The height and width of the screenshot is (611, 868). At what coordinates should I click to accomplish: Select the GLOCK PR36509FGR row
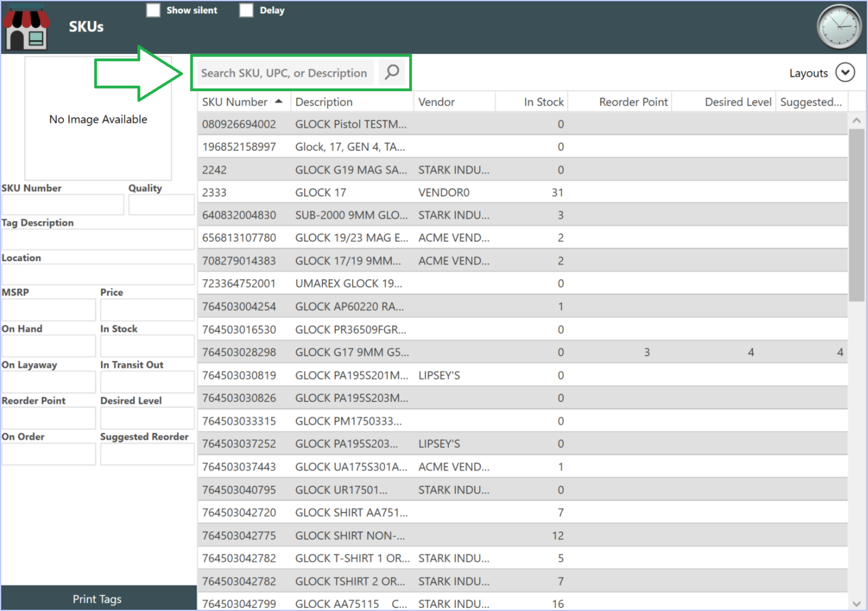coord(523,330)
